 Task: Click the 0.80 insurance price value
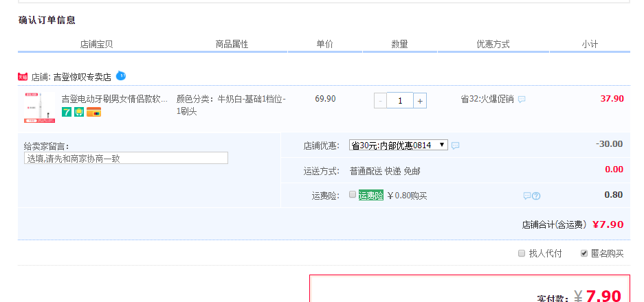[x=614, y=194]
